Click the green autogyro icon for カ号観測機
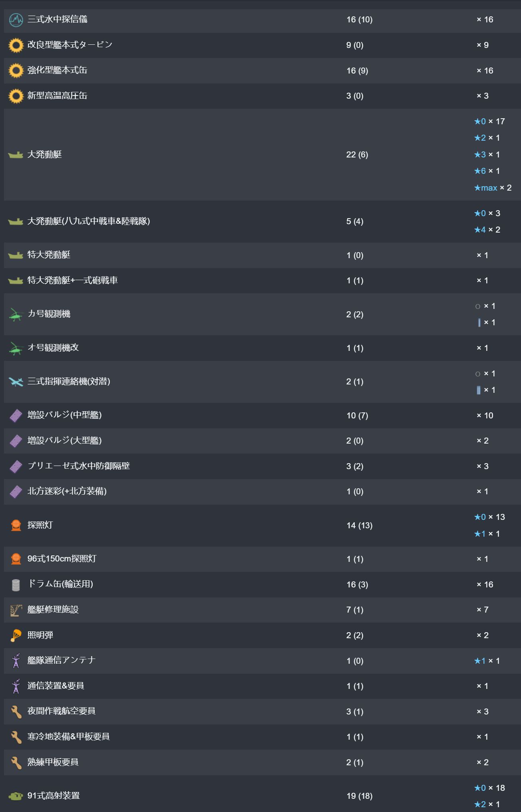 coord(16,314)
